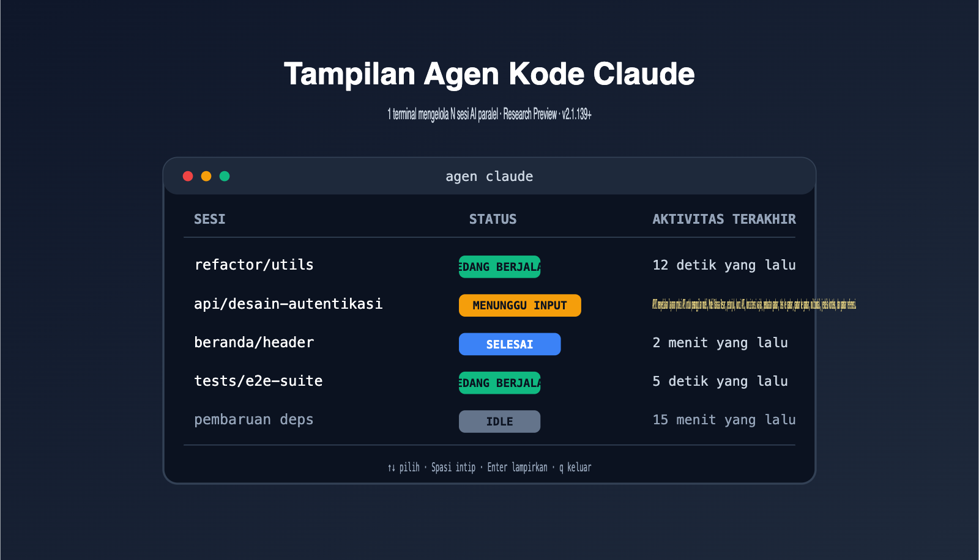Screen dimensions: 979x560
Task: Click the AKTIVITAS TERAKHIR column header
Action: coord(724,219)
